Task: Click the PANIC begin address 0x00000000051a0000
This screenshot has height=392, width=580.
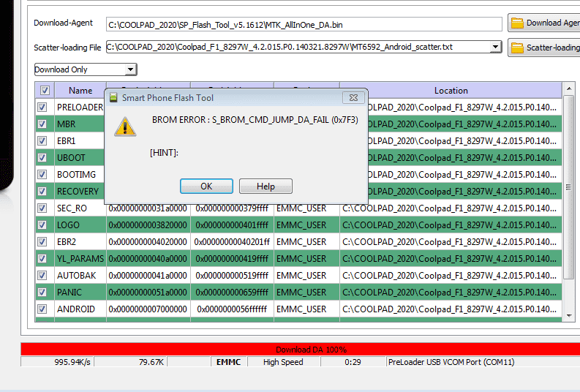Action: [x=148, y=292]
